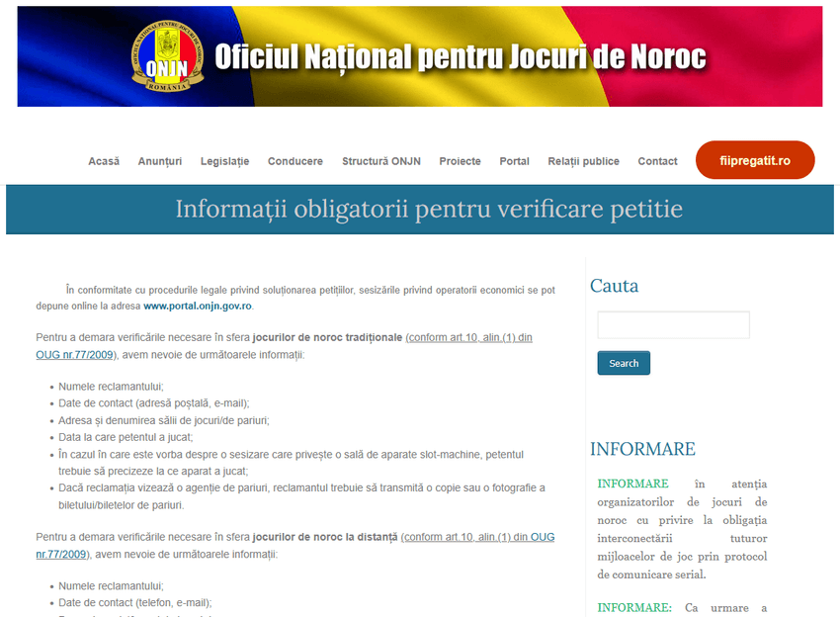The width and height of the screenshot is (840, 617).
Task: Click the first green INFORMARE link
Action: (632, 484)
